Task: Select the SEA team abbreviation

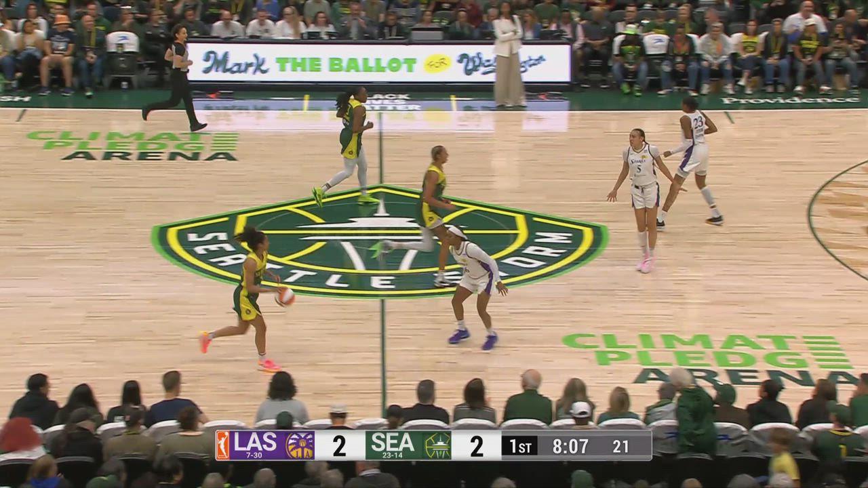Action: pos(393,442)
